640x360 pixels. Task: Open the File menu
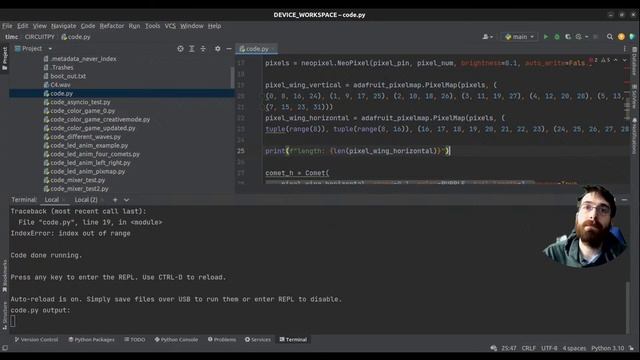pos(7,26)
